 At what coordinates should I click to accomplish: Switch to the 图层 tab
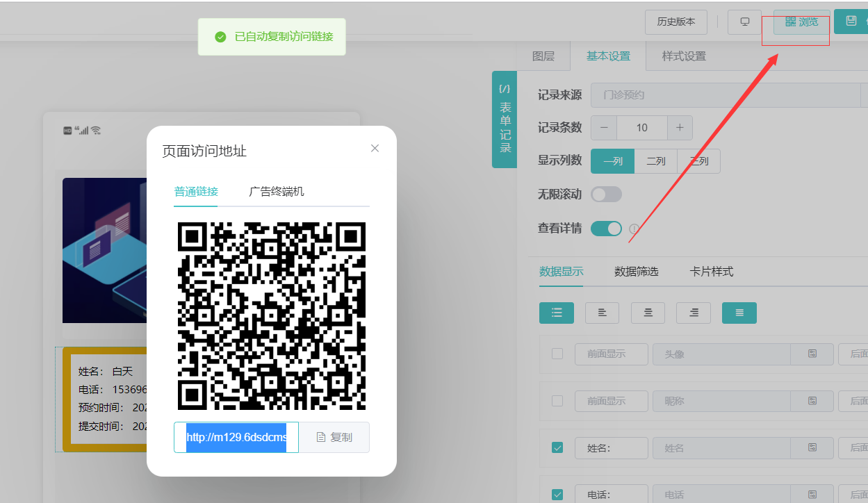point(543,56)
